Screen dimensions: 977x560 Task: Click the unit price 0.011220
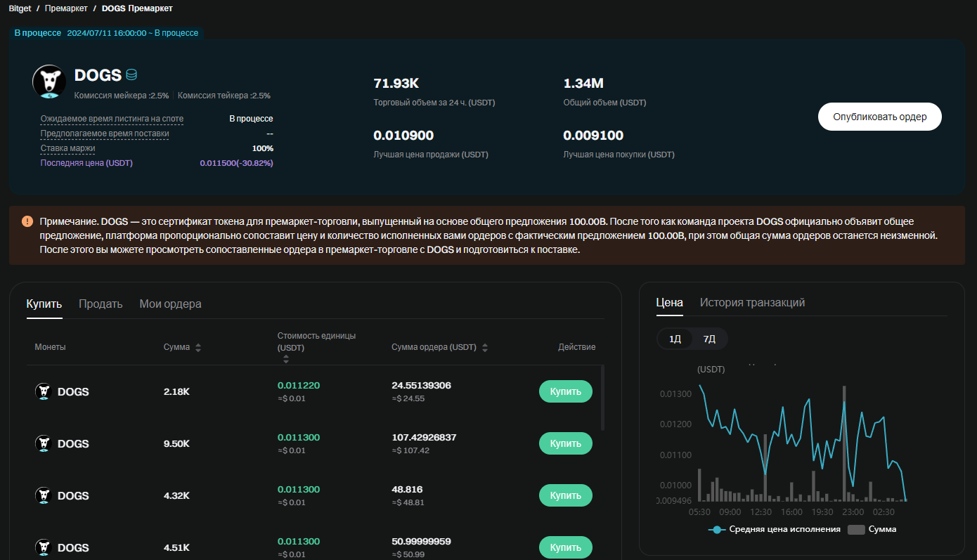[299, 386]
